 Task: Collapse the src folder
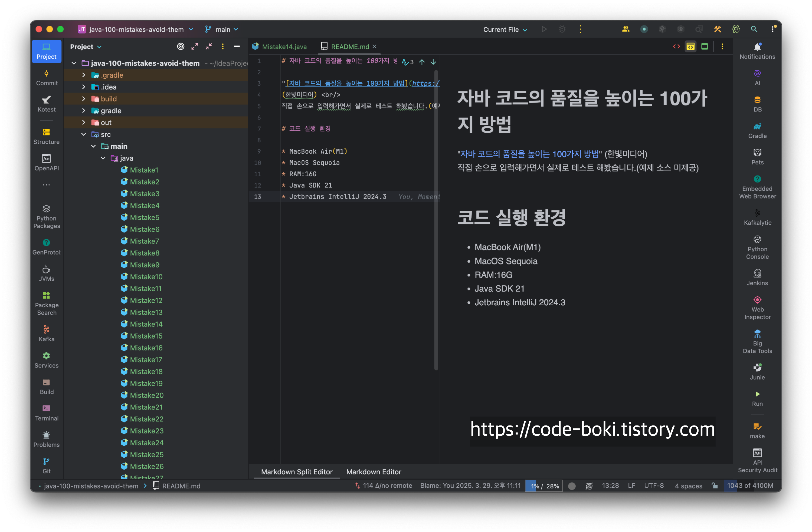(84, 134)
